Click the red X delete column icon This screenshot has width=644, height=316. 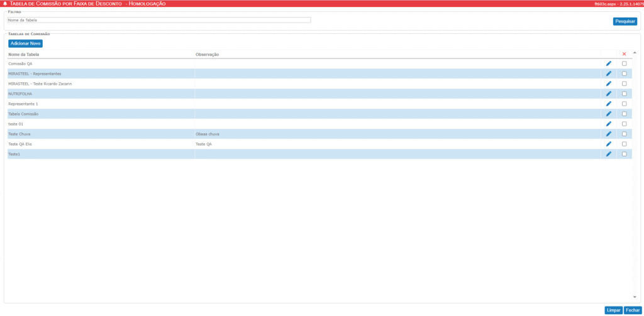click(x=624, y=54)
